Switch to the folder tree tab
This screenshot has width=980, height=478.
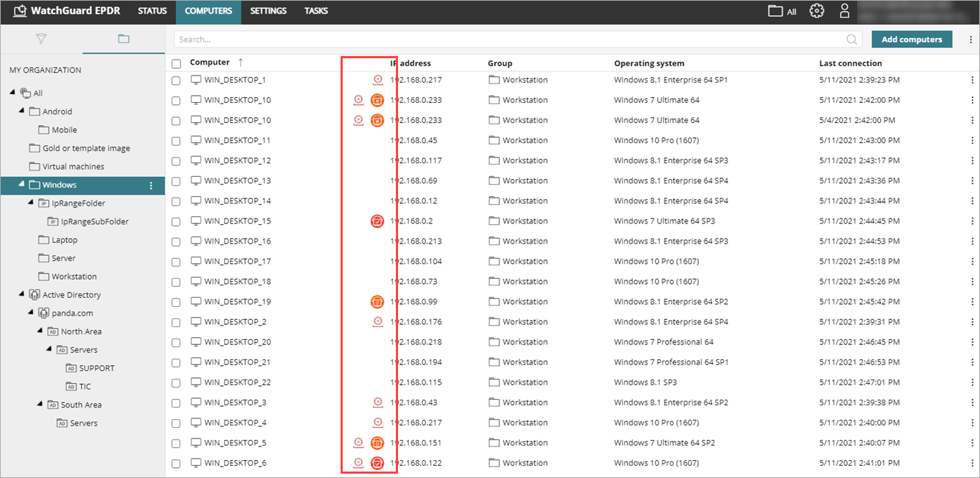124,39
